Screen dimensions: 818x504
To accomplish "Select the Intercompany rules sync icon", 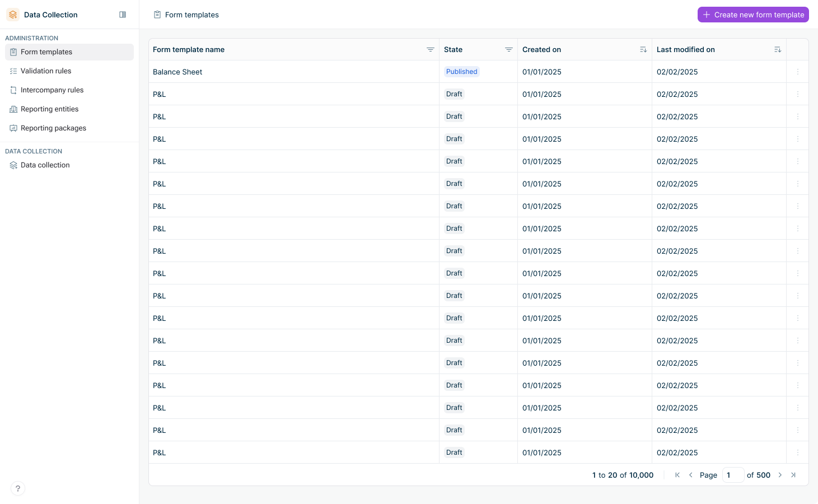I will 13,90.
